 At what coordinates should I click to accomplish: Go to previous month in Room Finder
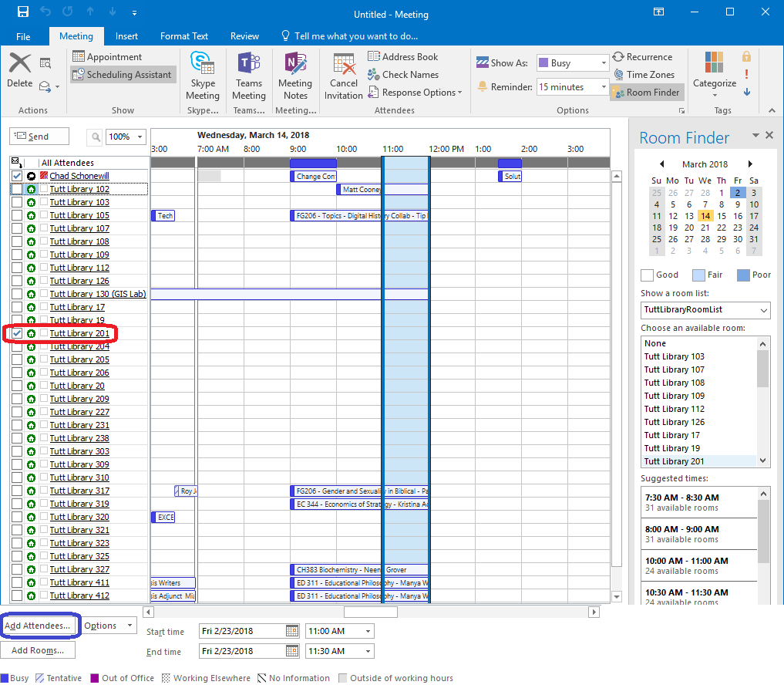(662, 164)
